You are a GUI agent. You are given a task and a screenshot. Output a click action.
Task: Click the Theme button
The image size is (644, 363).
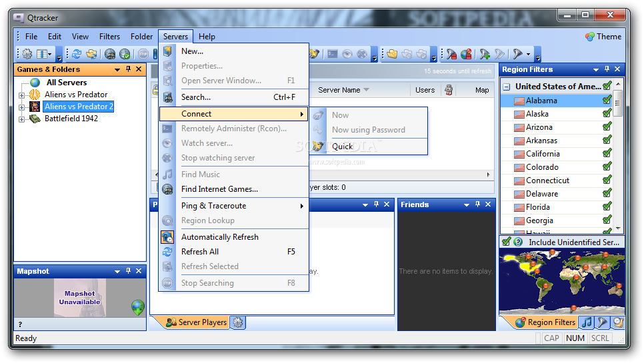click(x=603, y=37)
